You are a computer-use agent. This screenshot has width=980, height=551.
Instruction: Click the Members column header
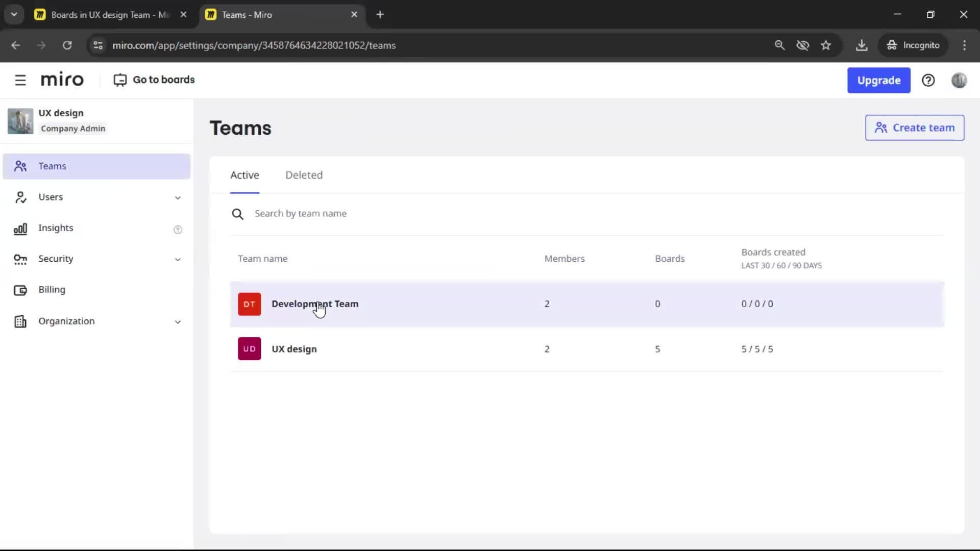pyautogui.click(x=564, y=259)
